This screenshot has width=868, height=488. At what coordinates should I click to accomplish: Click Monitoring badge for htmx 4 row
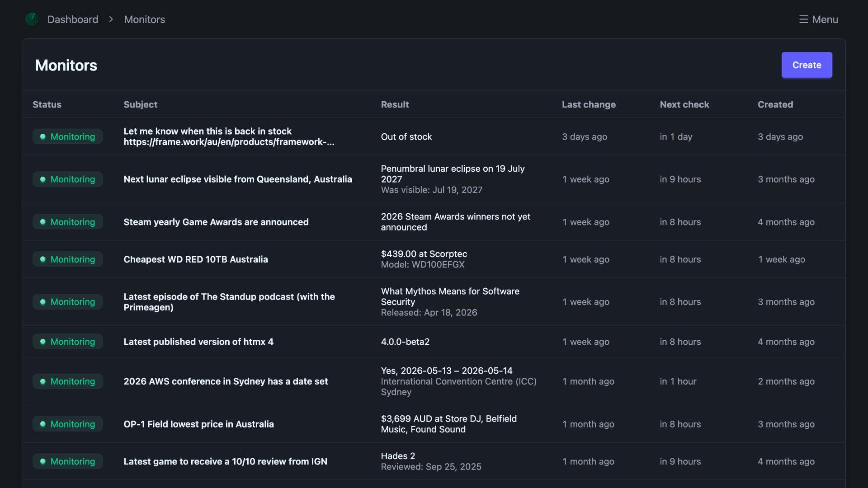(x=68, y=342)
